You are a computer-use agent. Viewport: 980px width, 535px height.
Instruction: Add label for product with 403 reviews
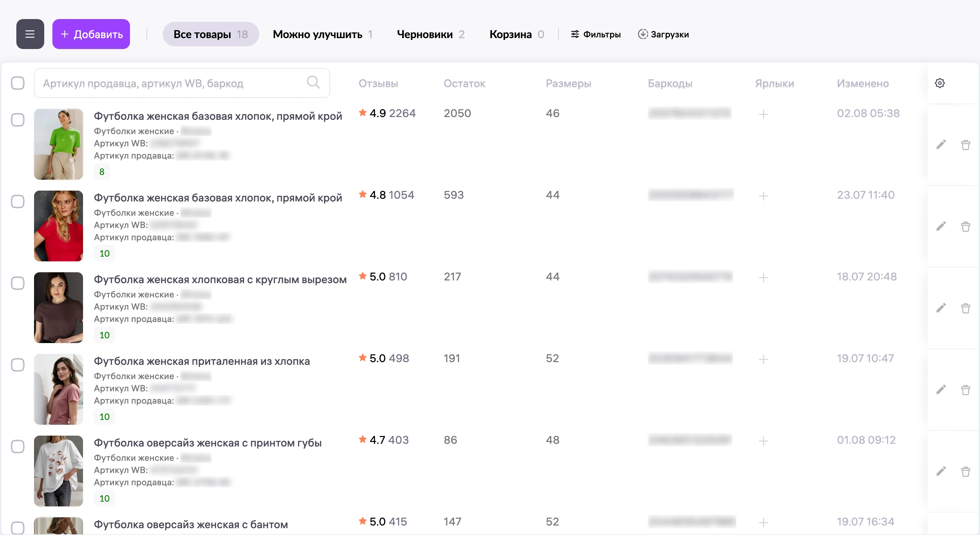tap(763, 441)
